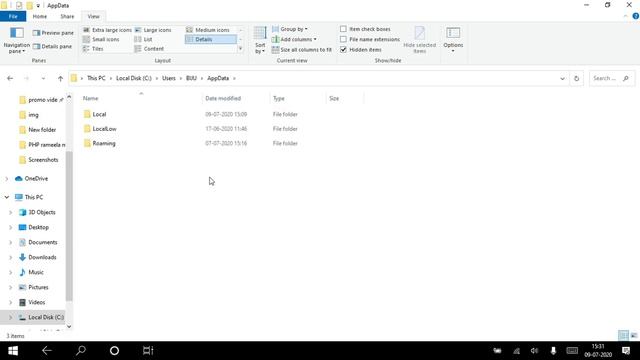Select Desktop in navigation pane
Screen dimensions: 640x360
click(34, 227)
